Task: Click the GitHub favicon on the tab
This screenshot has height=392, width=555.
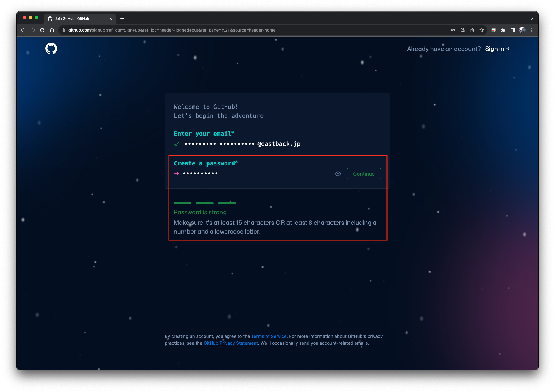Action: click(x=50, y=19)
